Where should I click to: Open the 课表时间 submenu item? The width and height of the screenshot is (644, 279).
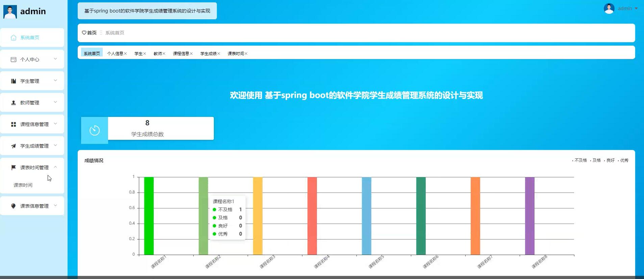(23, 185)
